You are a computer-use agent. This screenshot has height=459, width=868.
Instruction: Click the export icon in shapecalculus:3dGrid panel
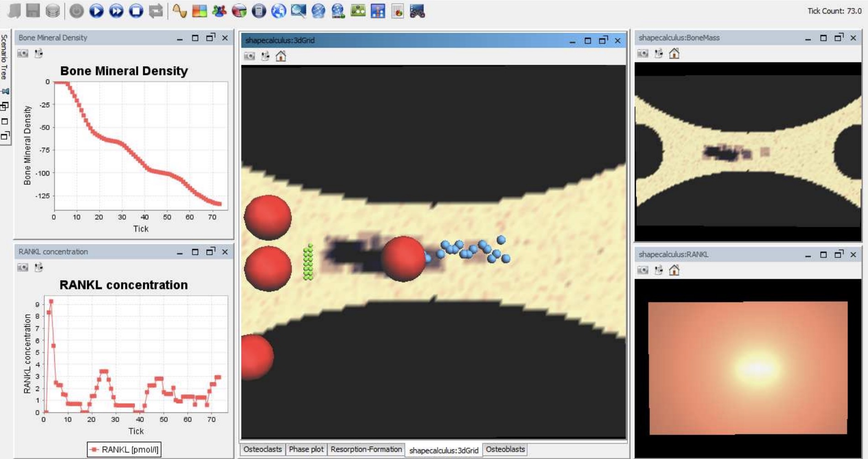click(265, 56)
